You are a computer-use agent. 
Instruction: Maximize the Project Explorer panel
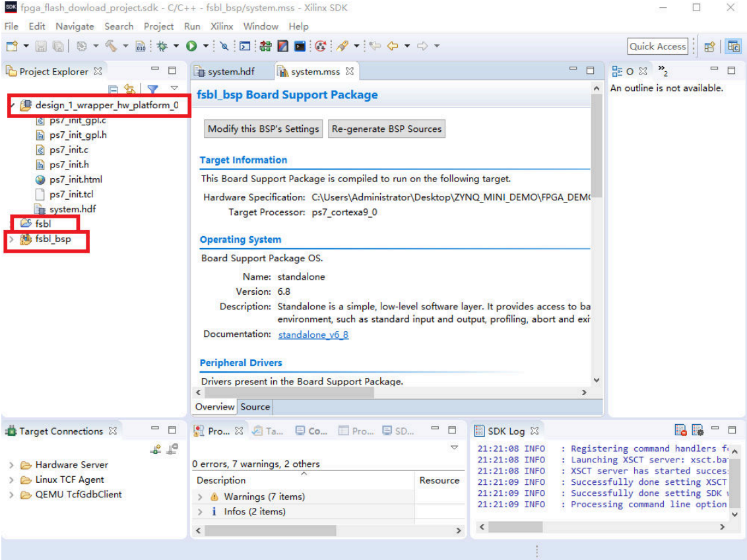coord(172,71)
